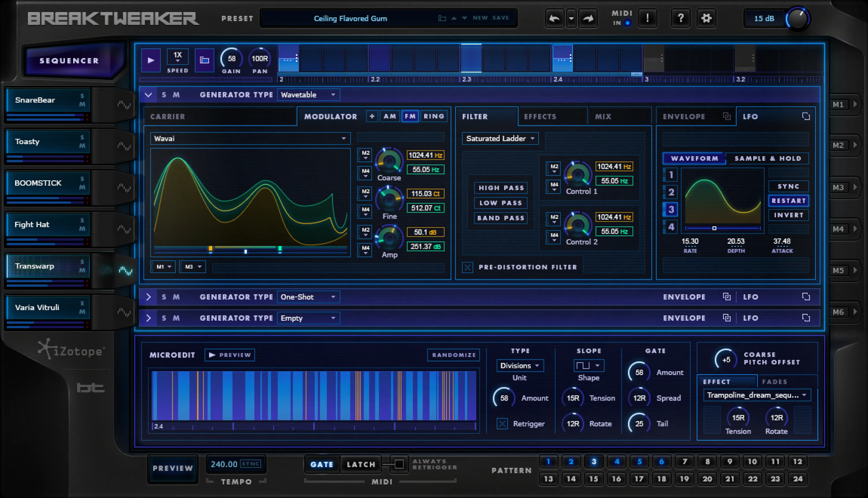The width and height of the screenshot is (868, 498).
Task: Open the Divisions unit dropdown
Action: tap(520, 366)
